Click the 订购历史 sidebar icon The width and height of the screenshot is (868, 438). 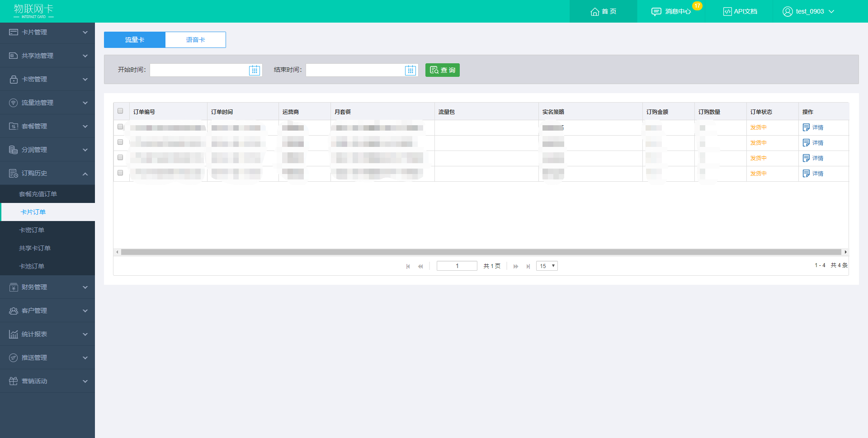coord(14,173)
